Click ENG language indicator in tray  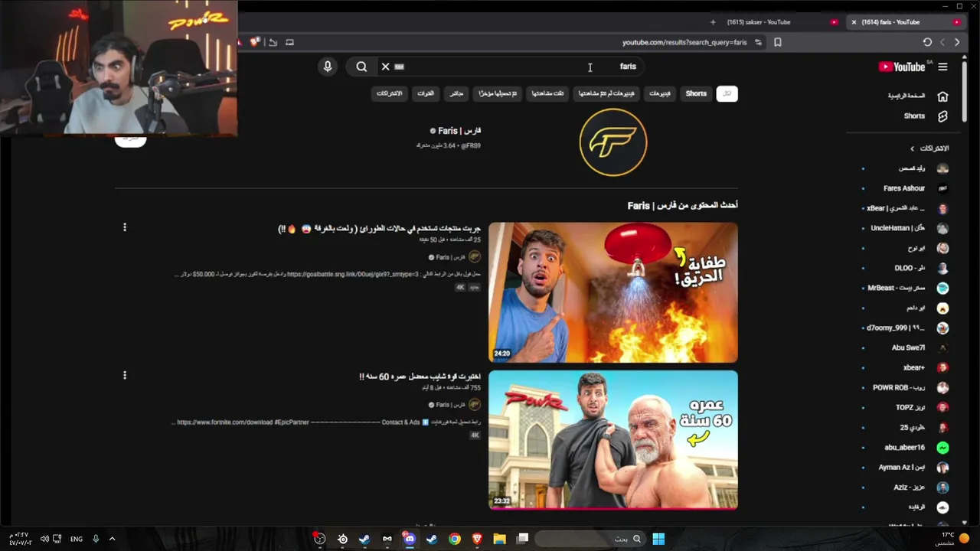coord(77,539)
